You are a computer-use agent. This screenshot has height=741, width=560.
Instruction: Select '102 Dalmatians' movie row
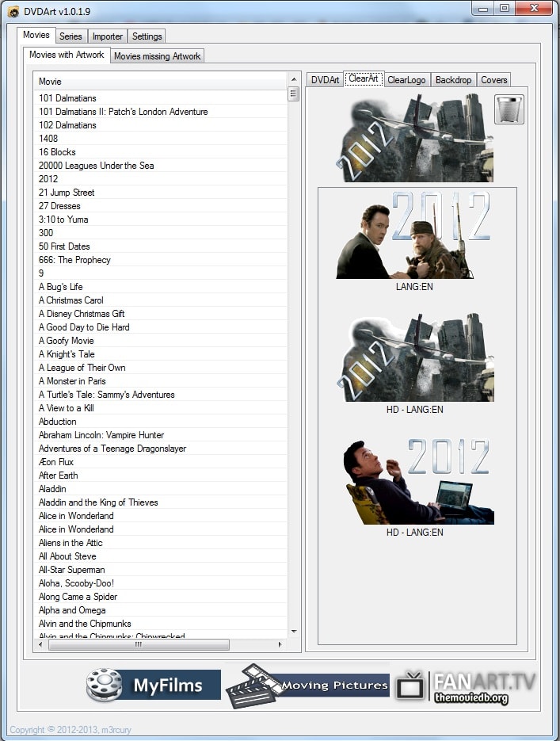[161, 125]
